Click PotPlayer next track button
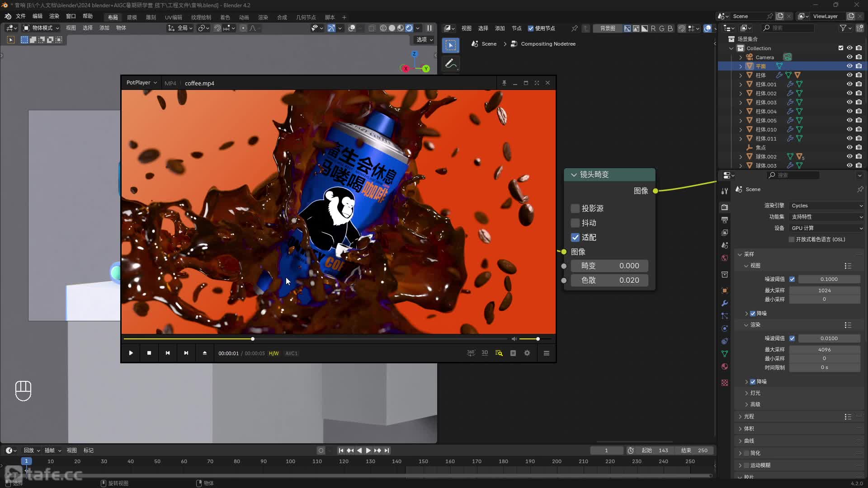The width and height of the screenshot is (868, 488). (186, 353)
